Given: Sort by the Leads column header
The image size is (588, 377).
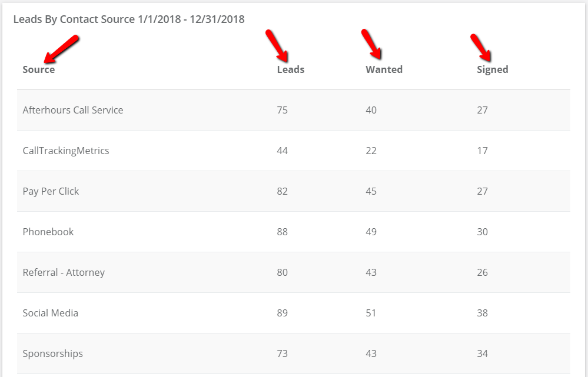Looking at the screenshot, I should tap(291, 70).
